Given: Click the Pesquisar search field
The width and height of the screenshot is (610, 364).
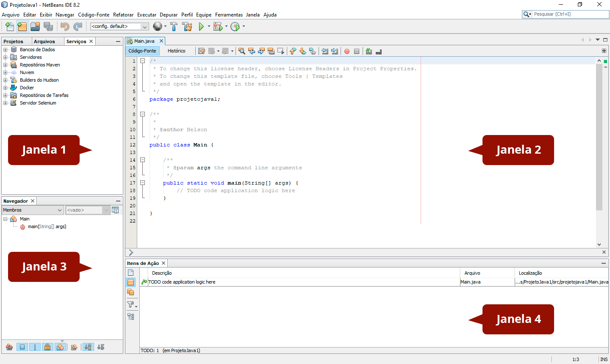Looking at the screenshot, I should tap(570, 14).
